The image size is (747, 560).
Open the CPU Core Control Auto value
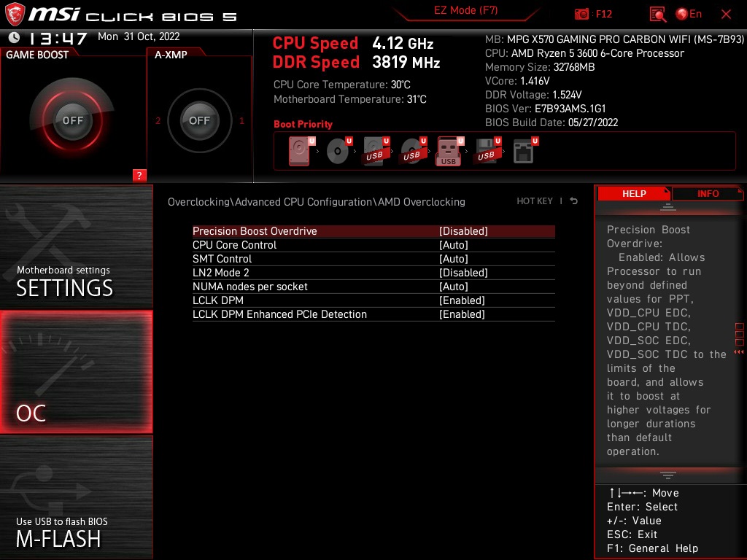tap(454, 245)
